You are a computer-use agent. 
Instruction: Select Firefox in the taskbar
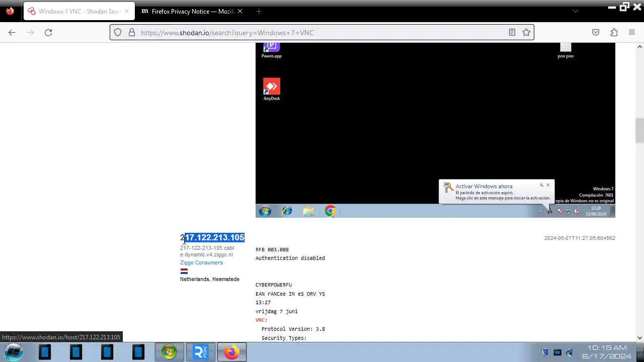coord(232,352)
